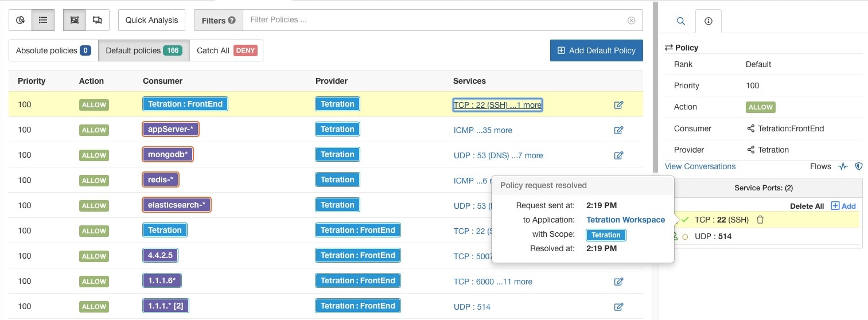Open the Absolute policies tab
The image size is (868, 320).
point(53,50)
